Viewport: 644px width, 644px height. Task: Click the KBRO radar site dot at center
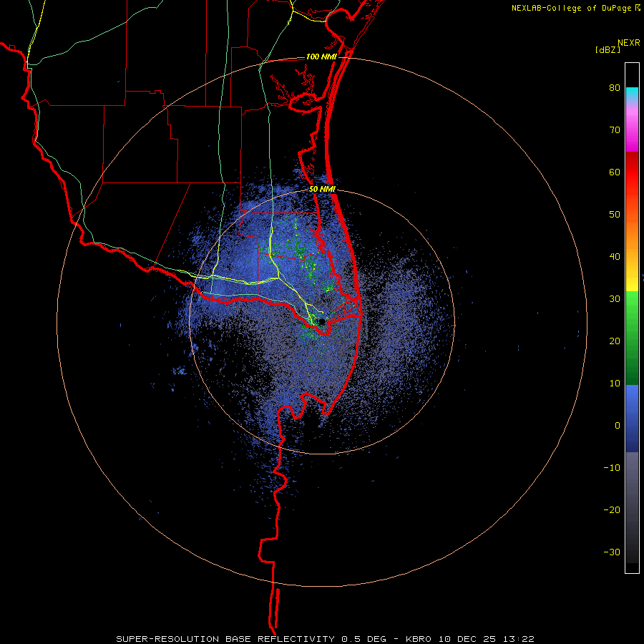(x=322, y=321)
